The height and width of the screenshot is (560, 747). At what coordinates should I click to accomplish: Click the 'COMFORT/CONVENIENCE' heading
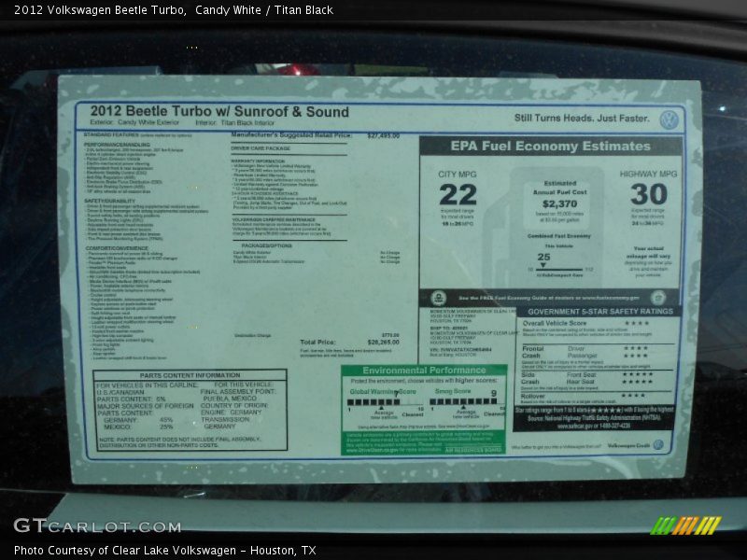pyautogui.click(x=117, y=248)
